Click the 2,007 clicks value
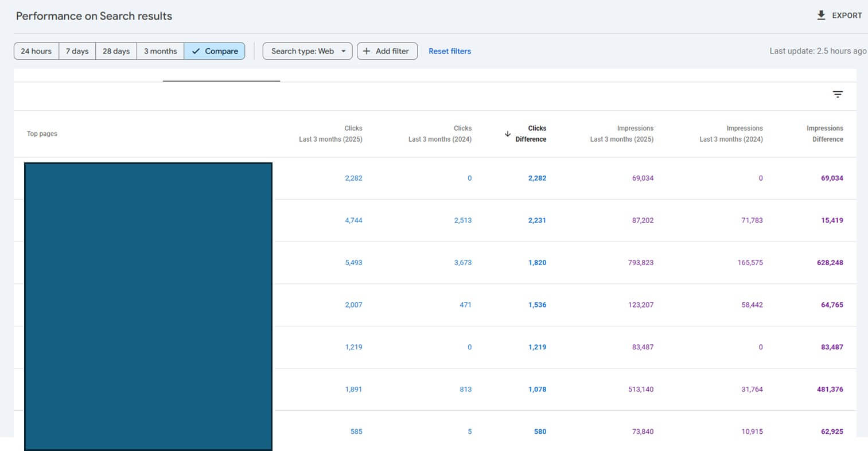Image resolution: width=868 pixels, height=451 pixels. [x=353, y=305]
